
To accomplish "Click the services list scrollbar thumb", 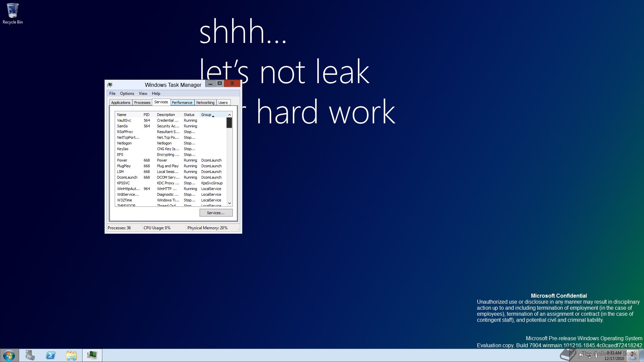I will [229, 123].
